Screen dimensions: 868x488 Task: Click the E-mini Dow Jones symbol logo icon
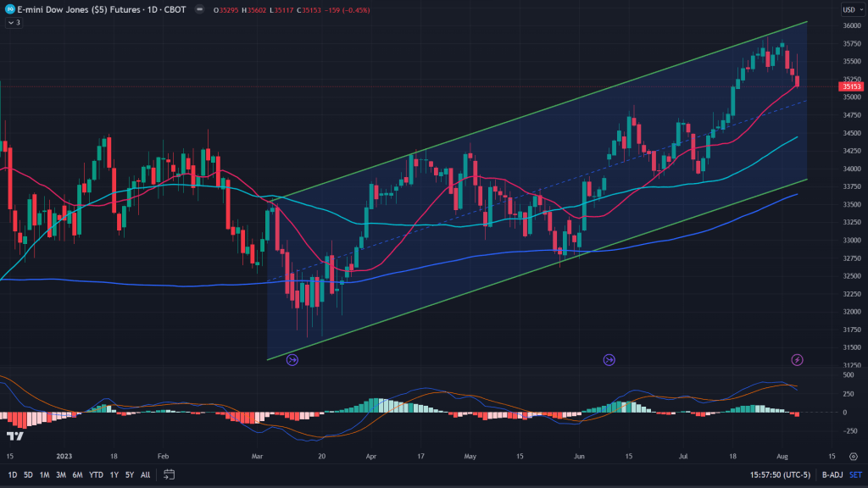9,9
